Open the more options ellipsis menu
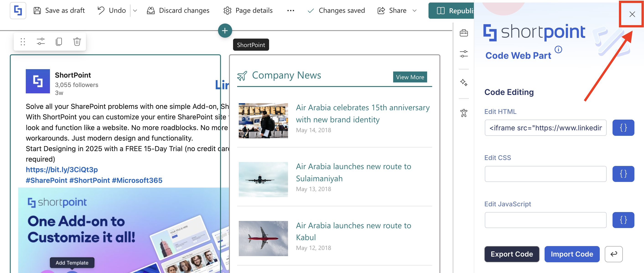 291,10
